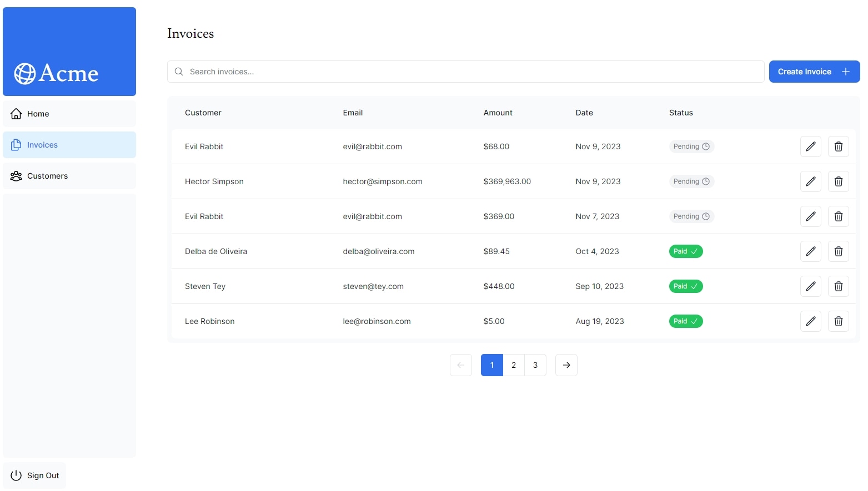Click the Amount column header
Viewport: 868px width, 491px height.
tap(498, 113)
